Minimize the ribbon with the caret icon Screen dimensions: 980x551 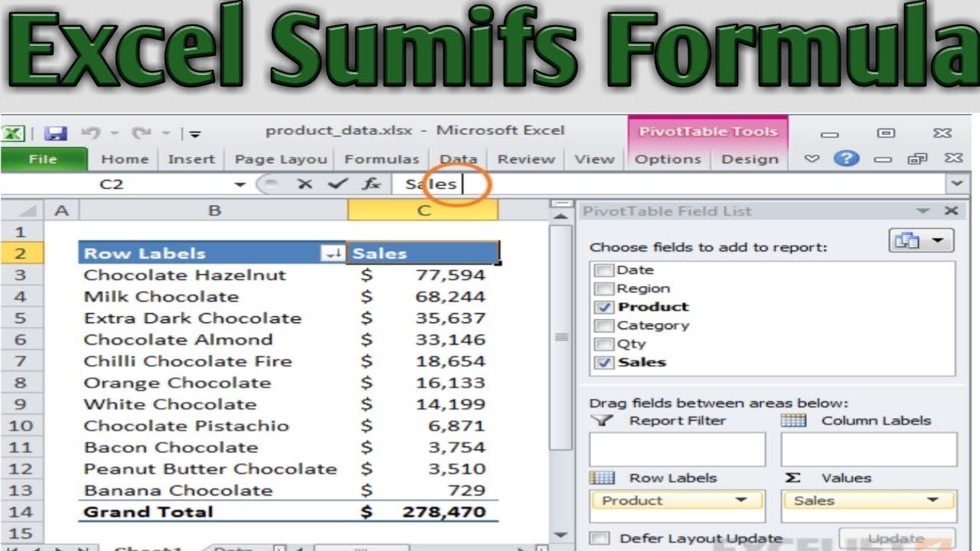click(812, 158)
